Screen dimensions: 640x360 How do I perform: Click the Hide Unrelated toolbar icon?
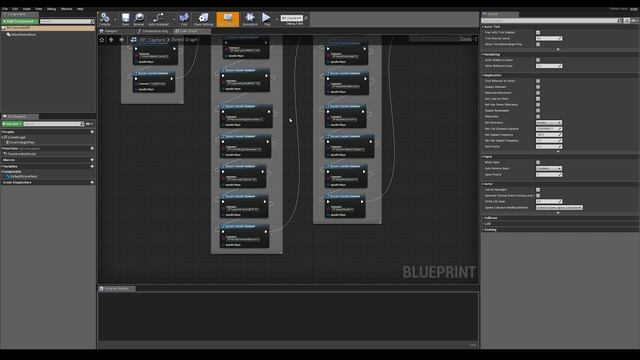point(158,18)
